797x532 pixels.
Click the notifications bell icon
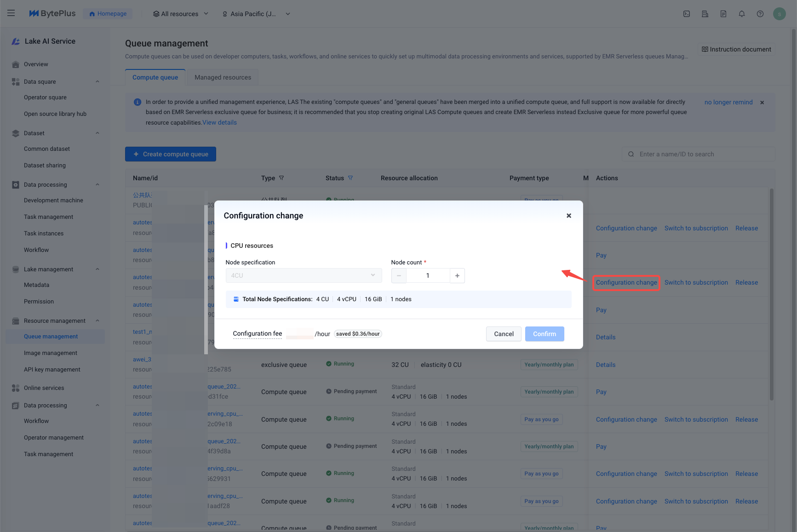(742, 14)
